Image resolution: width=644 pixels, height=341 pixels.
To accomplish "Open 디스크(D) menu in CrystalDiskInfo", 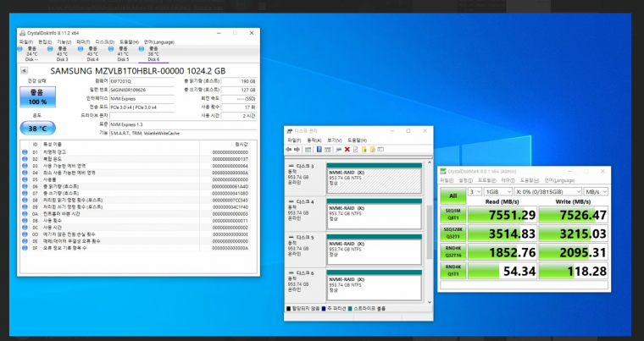I will coord(105,41).
